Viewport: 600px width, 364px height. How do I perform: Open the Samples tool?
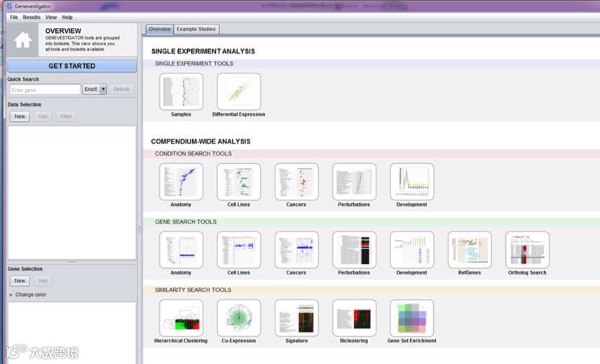click(x=181, y=92)
